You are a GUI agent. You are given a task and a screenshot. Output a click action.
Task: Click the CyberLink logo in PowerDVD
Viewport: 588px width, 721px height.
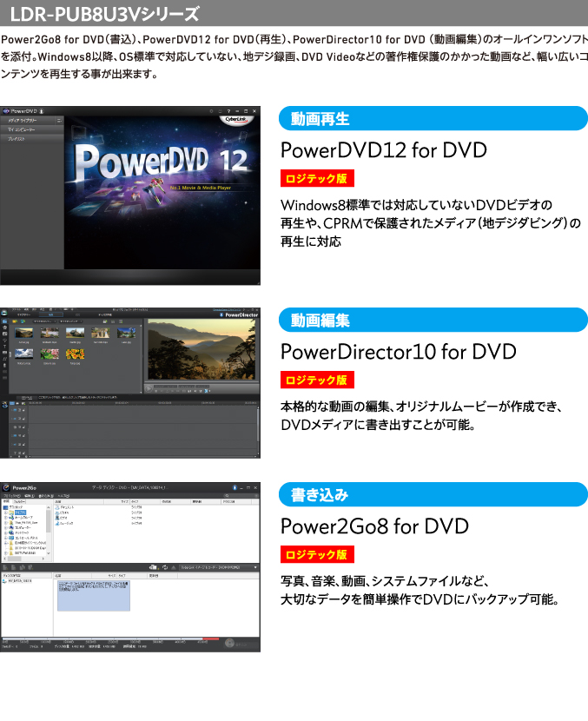click(236, 120)
